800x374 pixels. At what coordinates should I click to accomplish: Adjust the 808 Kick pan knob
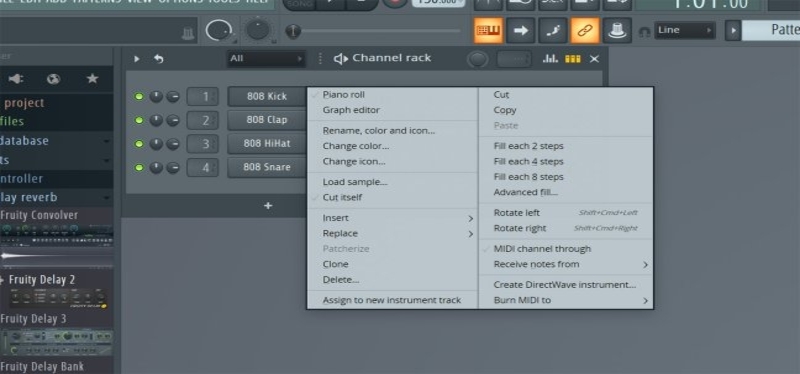click(x=156, y=96)
